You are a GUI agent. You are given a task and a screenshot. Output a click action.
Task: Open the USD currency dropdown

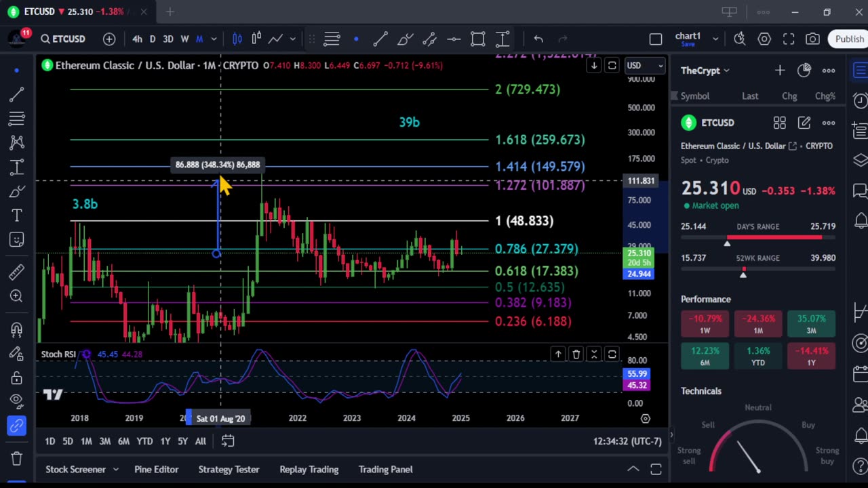coord(644,66)
